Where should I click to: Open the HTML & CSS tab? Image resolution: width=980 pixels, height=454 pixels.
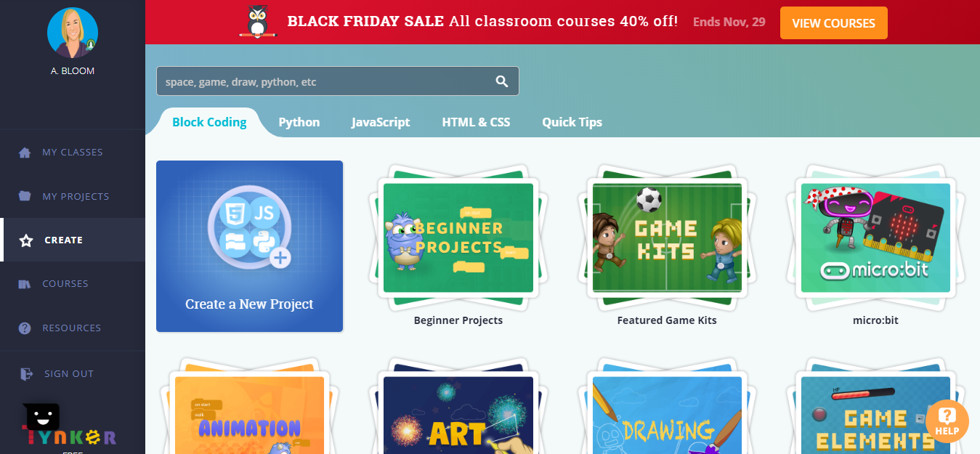click(x=476, y=122)
